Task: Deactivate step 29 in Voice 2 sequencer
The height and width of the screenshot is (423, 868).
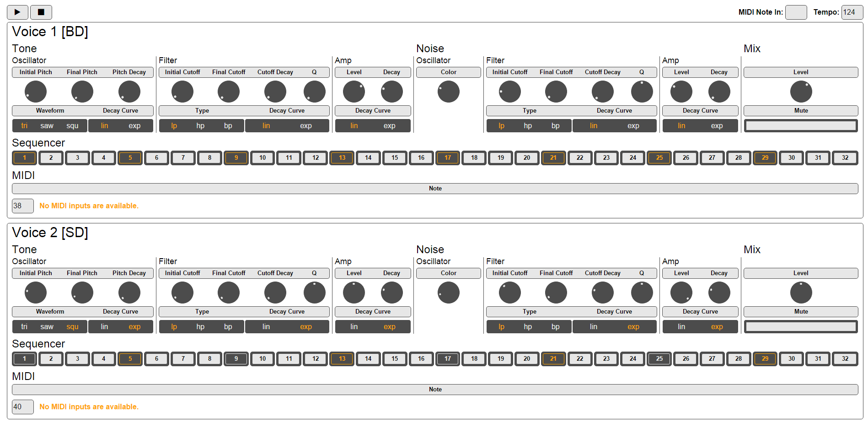Action: 765,359
